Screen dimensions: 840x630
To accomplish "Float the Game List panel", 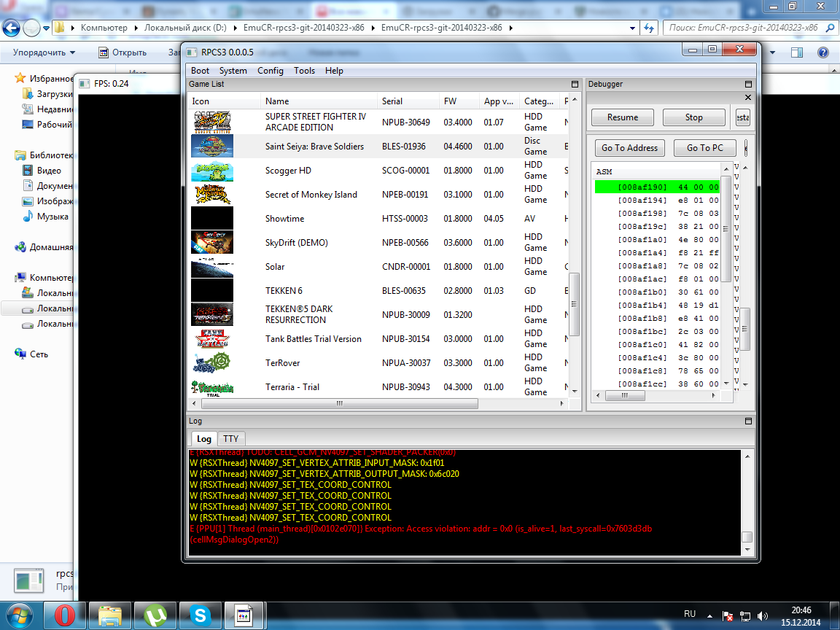I will [x=575, y=84].
